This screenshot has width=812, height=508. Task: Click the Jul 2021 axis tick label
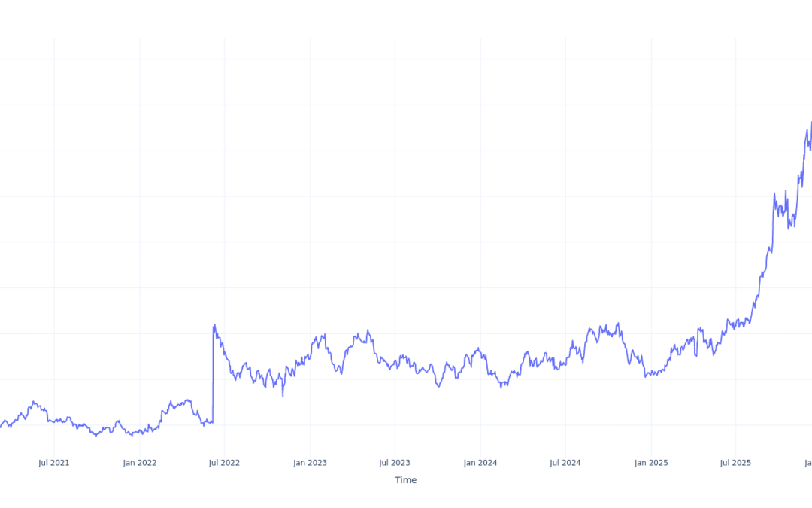click(53, 463)
